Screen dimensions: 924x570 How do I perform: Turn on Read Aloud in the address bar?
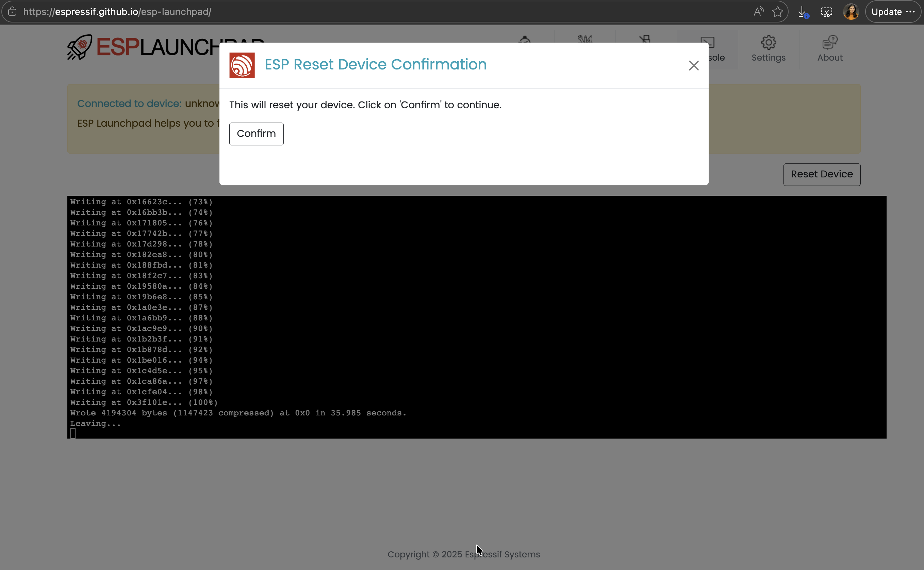(759, 12)
